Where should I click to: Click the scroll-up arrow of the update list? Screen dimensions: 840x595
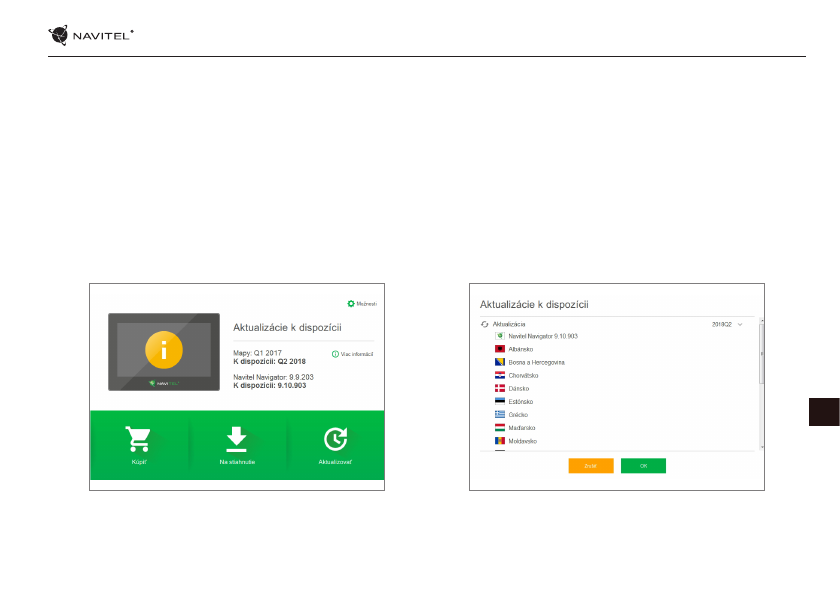[762, 320]
